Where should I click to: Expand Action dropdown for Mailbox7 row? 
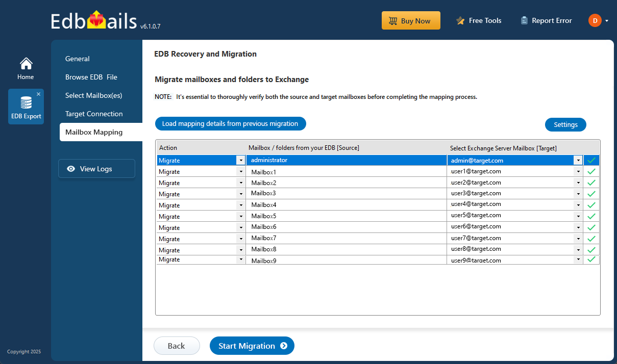pyautogui.click(x=240, y=239)
